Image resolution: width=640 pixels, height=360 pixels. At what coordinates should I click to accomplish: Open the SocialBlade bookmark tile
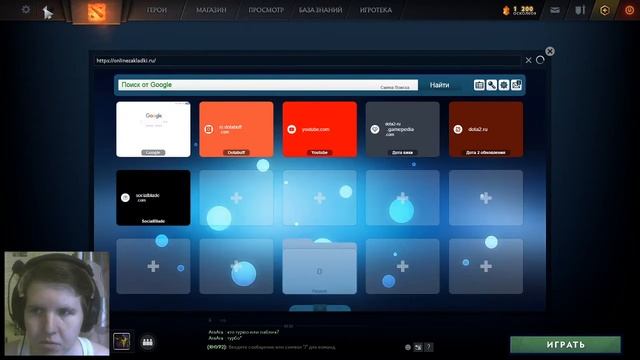(153, 198)
